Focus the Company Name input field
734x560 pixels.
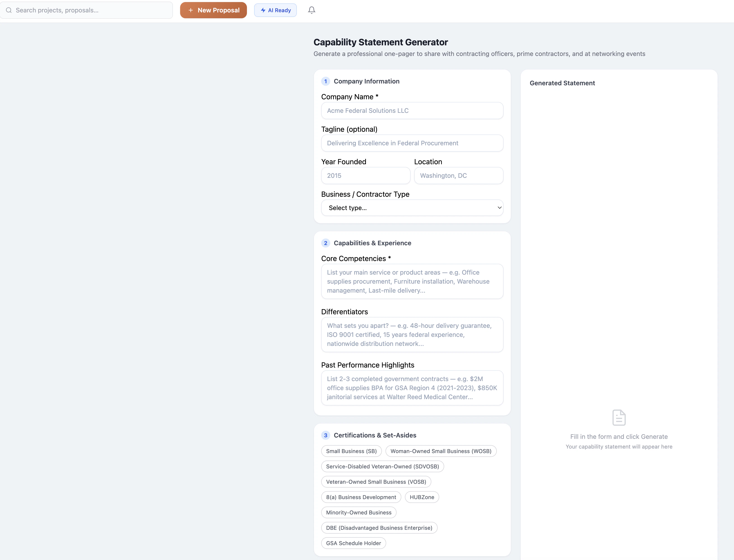click(x=412, y=111)
